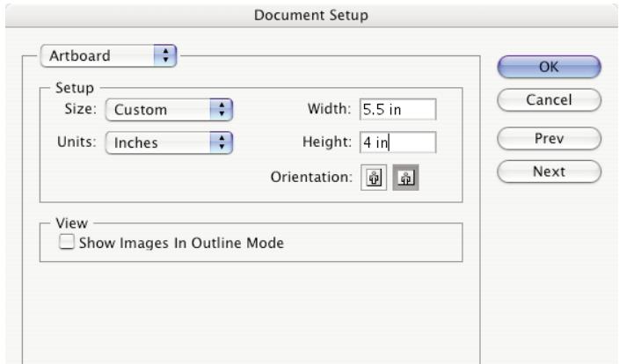Image resolution: width=619 pixels, height=364 pixels.
Task: Enable Show Images In Outline Mode
Action: (66, 242)
